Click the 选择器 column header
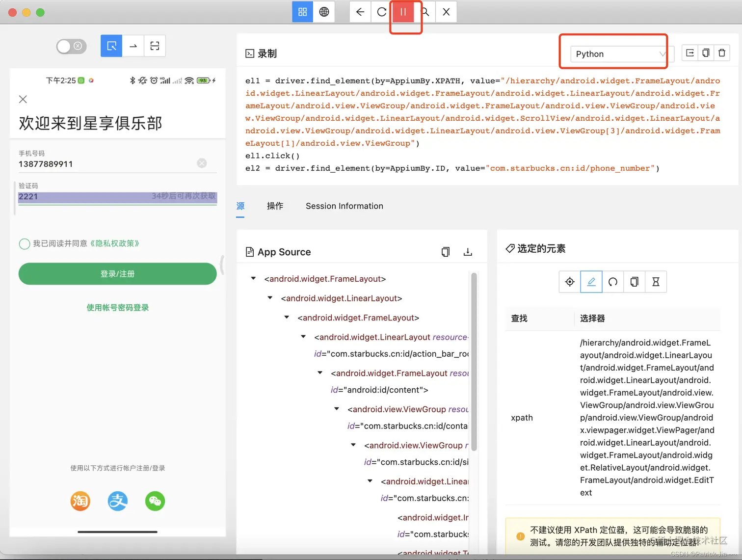The width and height of the screenshot is (742, 560). click(x=592, y=319)
